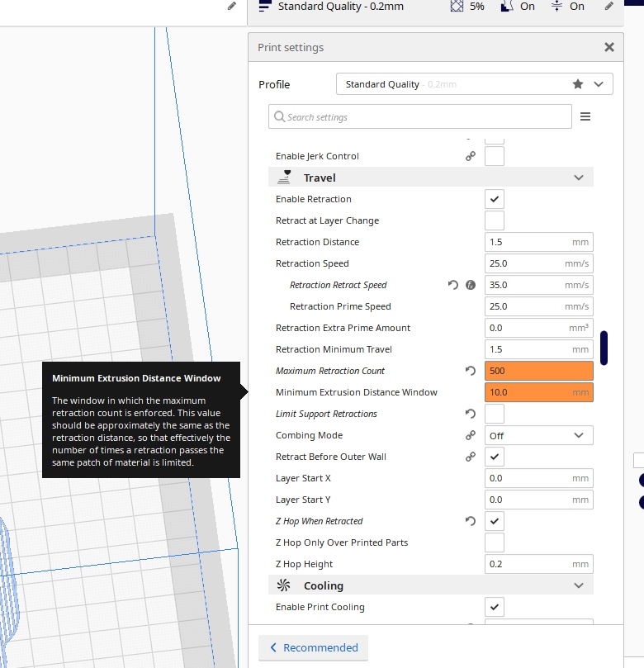Switch to Recommended print settings
The width and height of the screenshot is (644, 668).
tap(314, 648)
